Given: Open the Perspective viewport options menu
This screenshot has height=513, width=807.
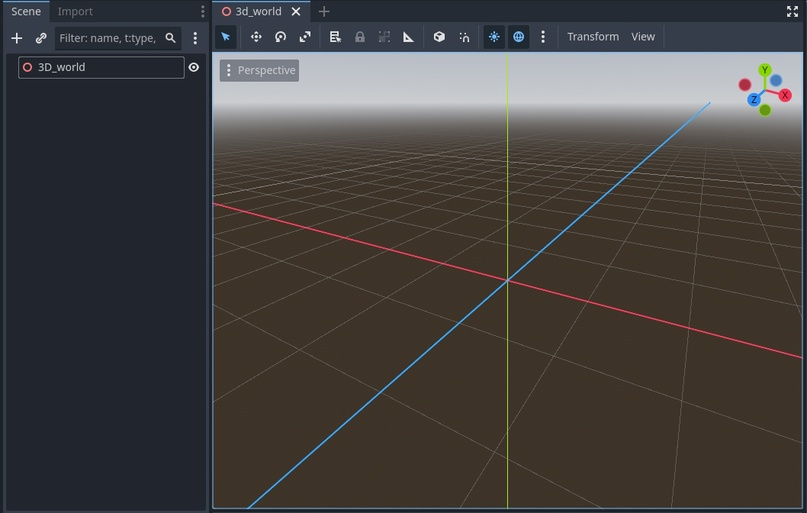Looking at the screenshot, I should click(x=259, y=70).
